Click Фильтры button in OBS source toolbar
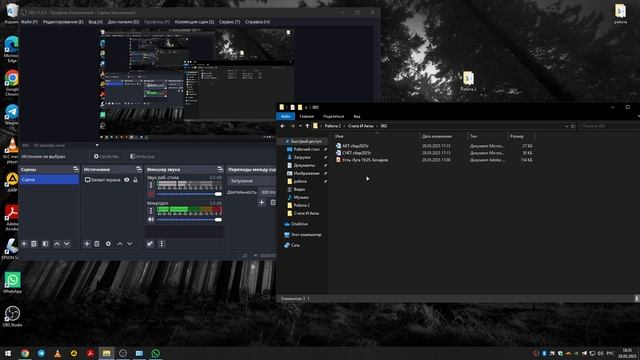640x360 pixels. [142, 156]
